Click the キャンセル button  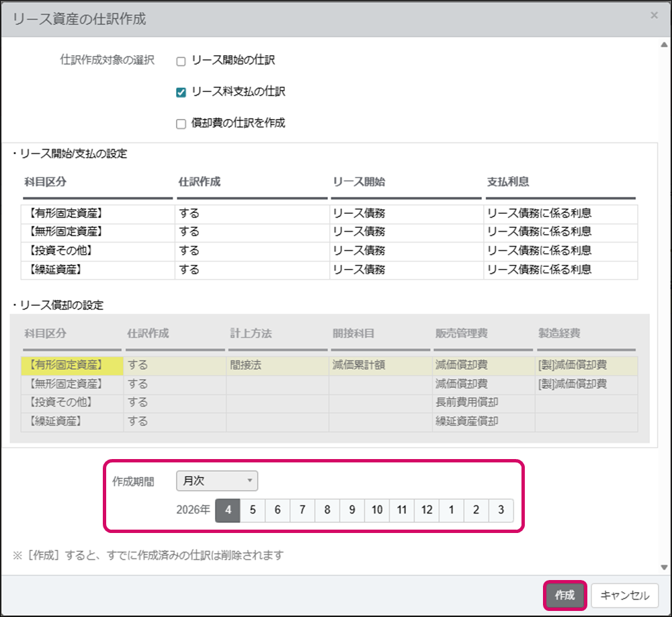pyautogui.click(x=624, y=595)
